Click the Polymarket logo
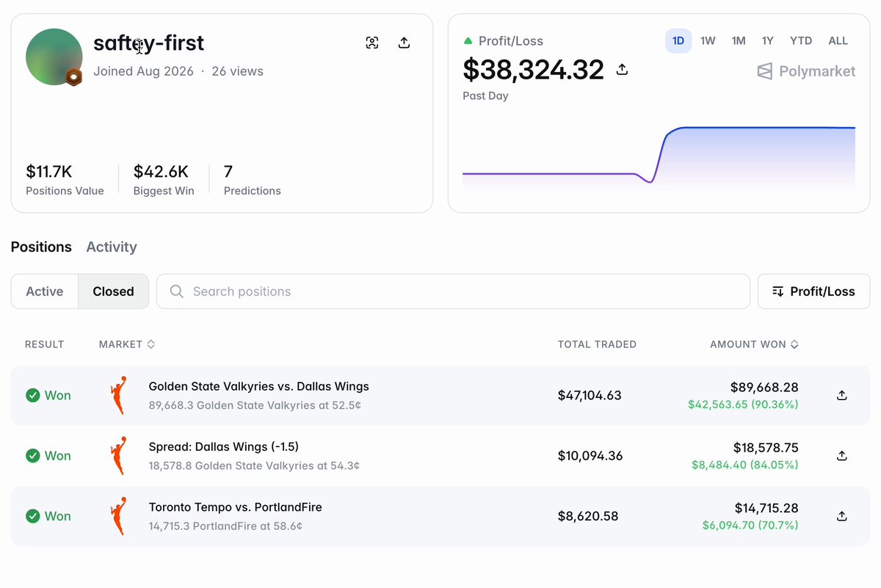The image size is (881, 588). (x=806, y=71)
